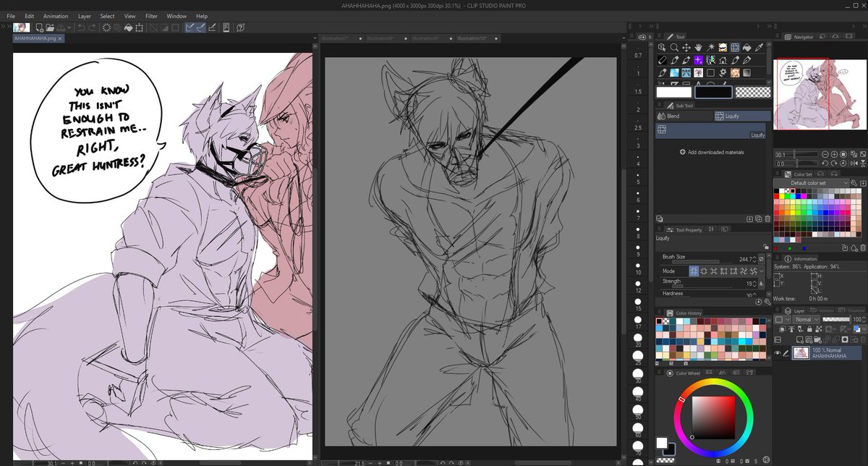Click Zoom out in Navigator
Viewport: 868px width, 466px height.
[825, 154]
